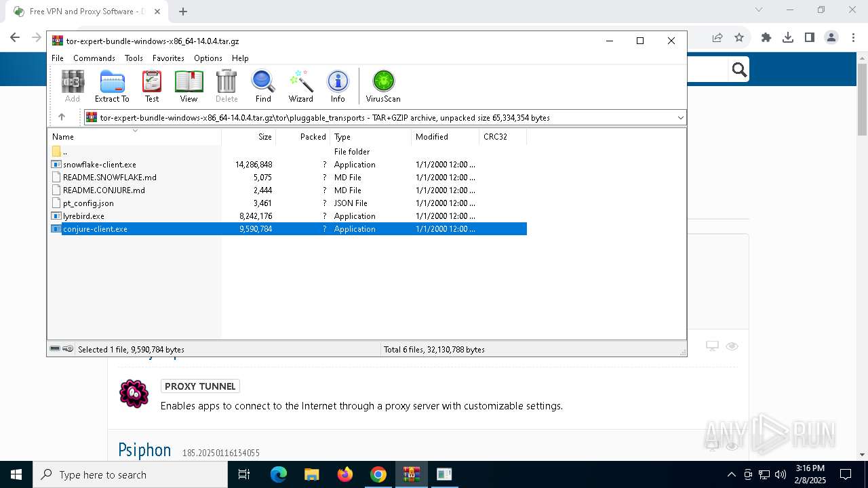Launch the Wizard tool icon
The height and width of the screenshot is (488, 868).
tap(300, 86)
